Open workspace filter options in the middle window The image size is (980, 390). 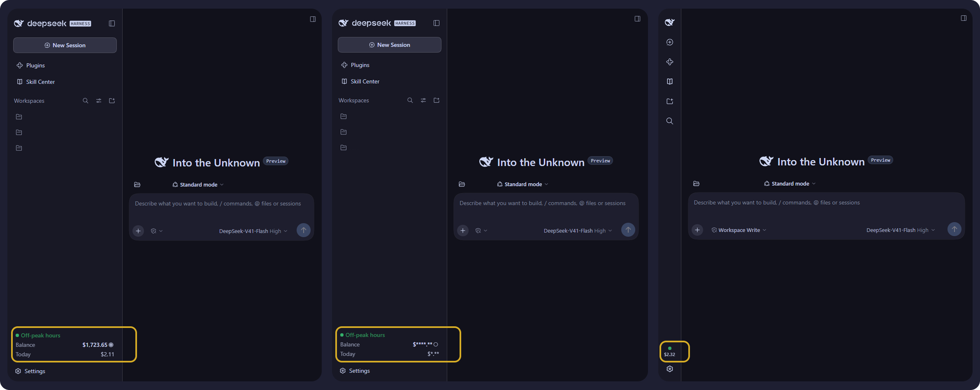point(423,100)
